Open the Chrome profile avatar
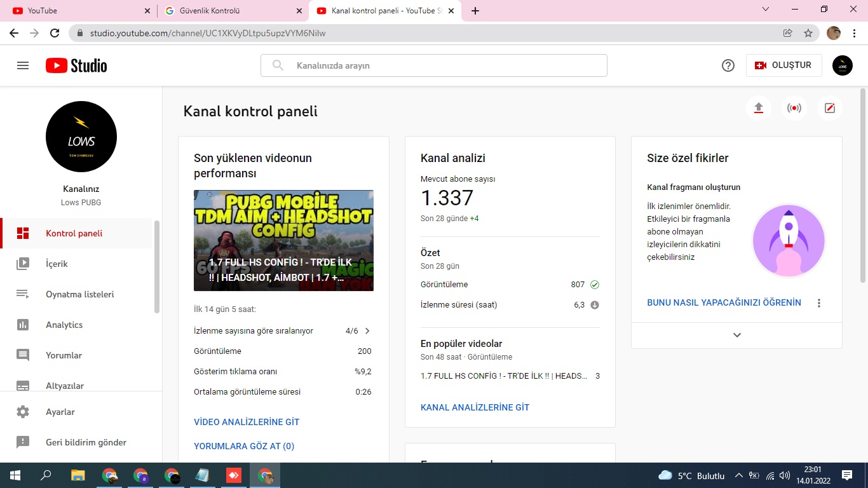The image size is (868, 488). coord(834,33)
